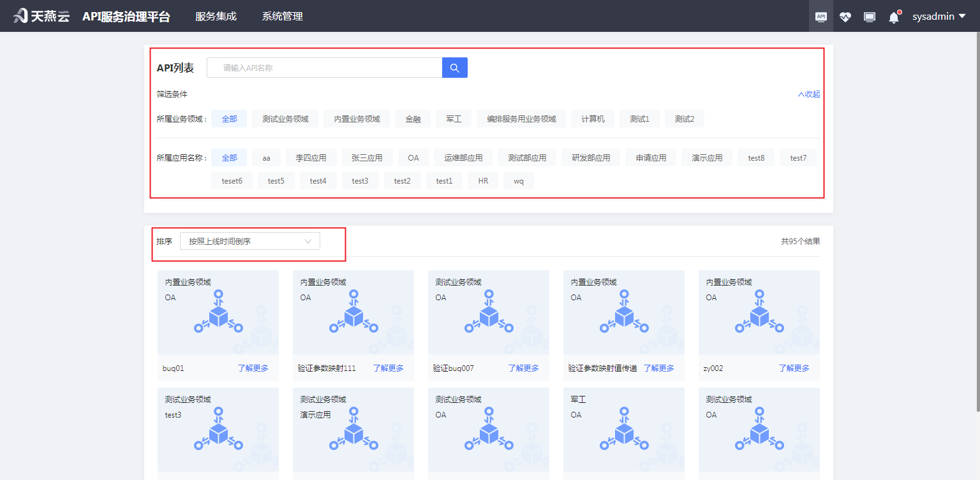Viewport: 980px width, 480px height.
Task: Click the cube icon on the zy002 API card
Action: coord(759,314)
